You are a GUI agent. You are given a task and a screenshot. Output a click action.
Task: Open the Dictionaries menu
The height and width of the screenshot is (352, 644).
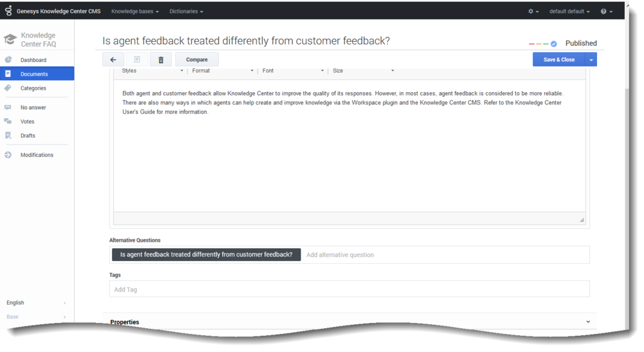[x=186, y=12]
